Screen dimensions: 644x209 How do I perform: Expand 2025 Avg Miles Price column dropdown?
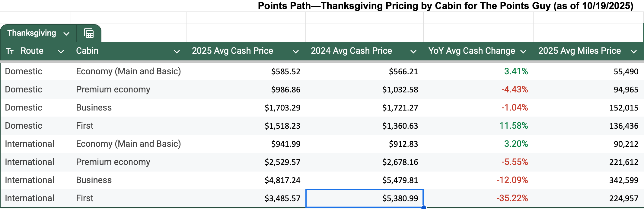(x=634, y=52)
